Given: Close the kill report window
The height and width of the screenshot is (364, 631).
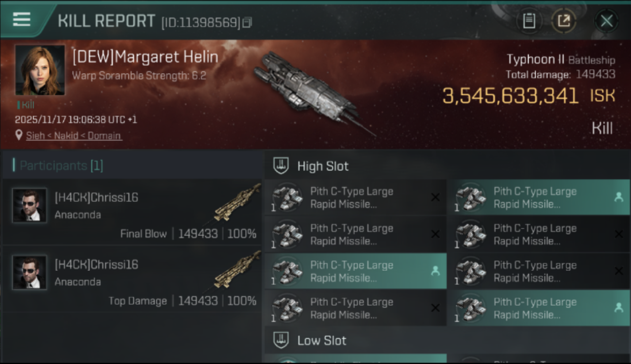Looking at the screenshot, I should (606, 21).
